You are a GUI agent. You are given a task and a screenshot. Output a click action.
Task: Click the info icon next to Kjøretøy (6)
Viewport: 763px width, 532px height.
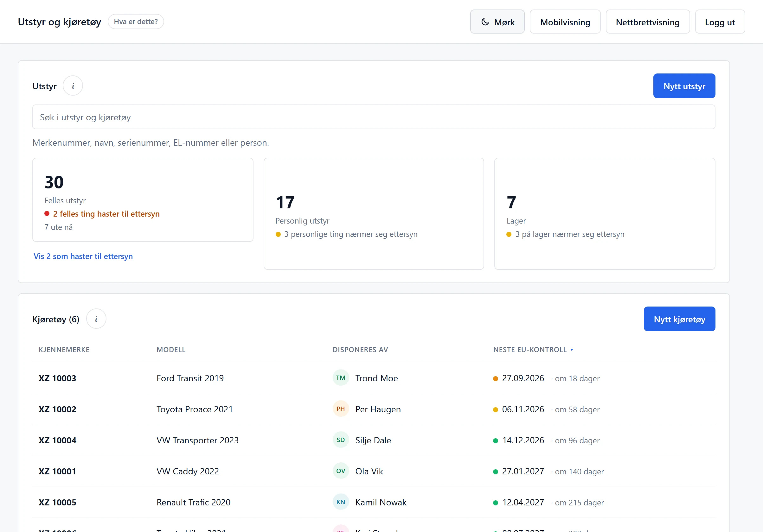tap(96, 319)
